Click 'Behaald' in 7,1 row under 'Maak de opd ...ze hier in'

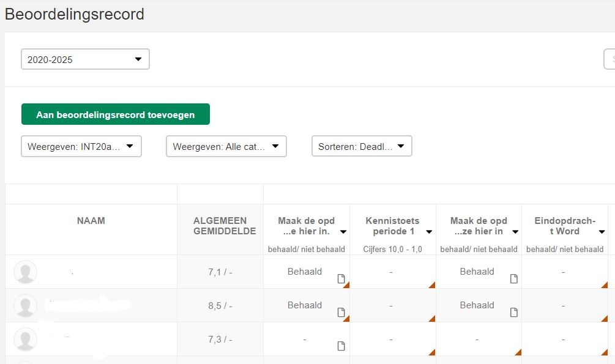tap(477, 272)
